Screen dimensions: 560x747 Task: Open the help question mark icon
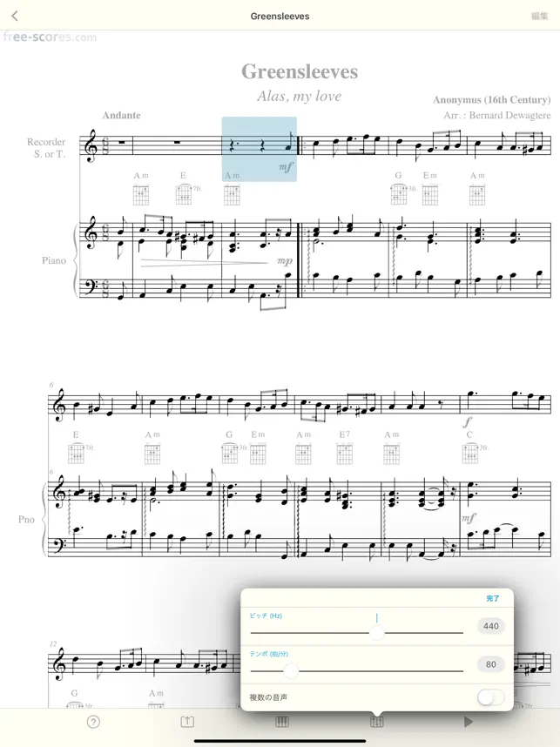click(x=93, y=723)
